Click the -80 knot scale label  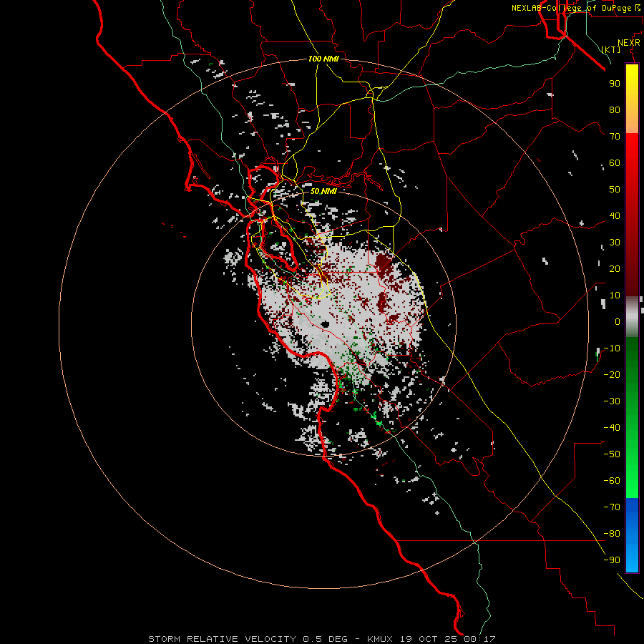pyautogui.click(x=612, y=534)
